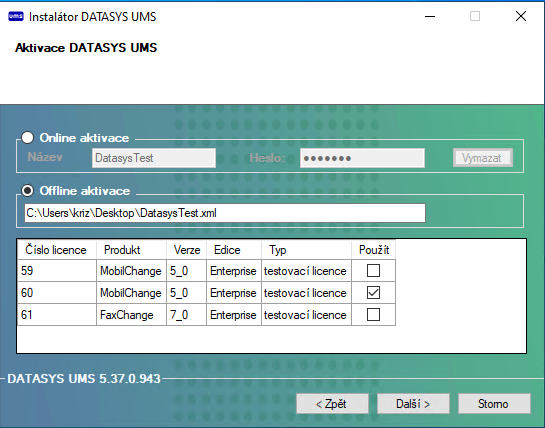Click testovací licence in licence 61 row
This screenshot has height=428, width=545.
coord(307,315)
